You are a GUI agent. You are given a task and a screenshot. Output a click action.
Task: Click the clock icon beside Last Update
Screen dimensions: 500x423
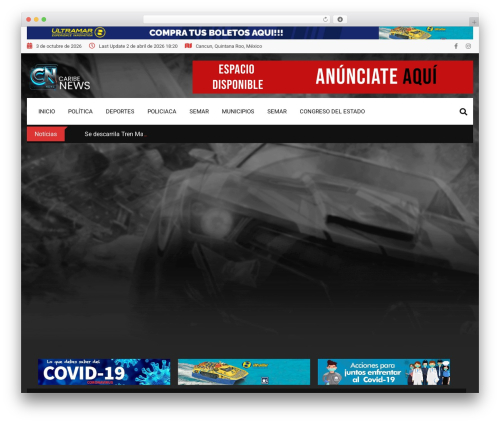tap(92, 46)
